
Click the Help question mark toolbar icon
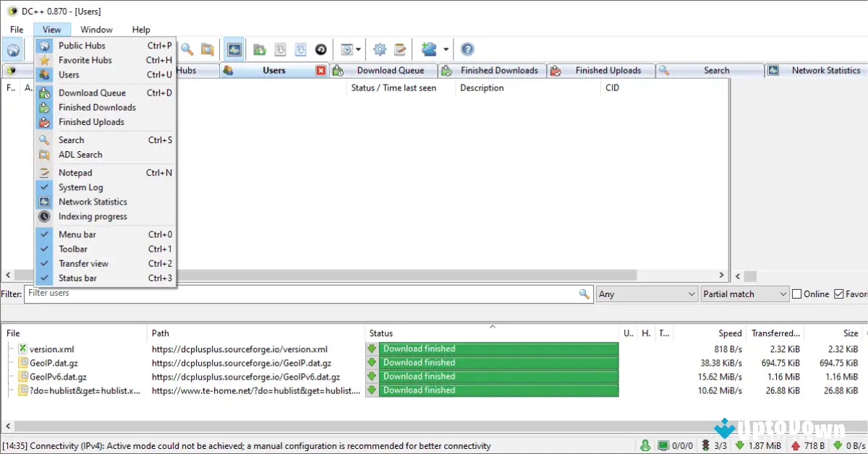pos(467,49)
